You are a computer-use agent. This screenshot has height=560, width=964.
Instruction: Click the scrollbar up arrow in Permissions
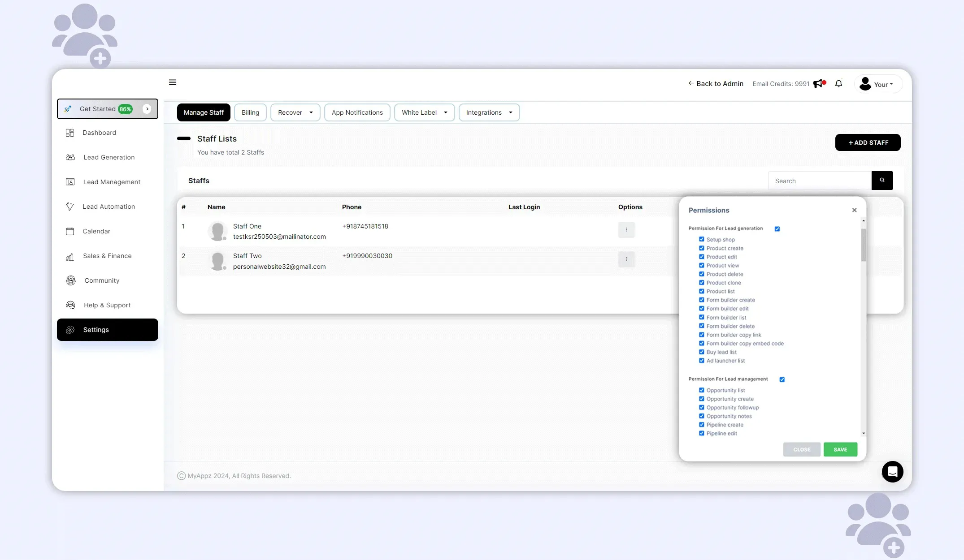pyautogui.click(x=864, y=221)
